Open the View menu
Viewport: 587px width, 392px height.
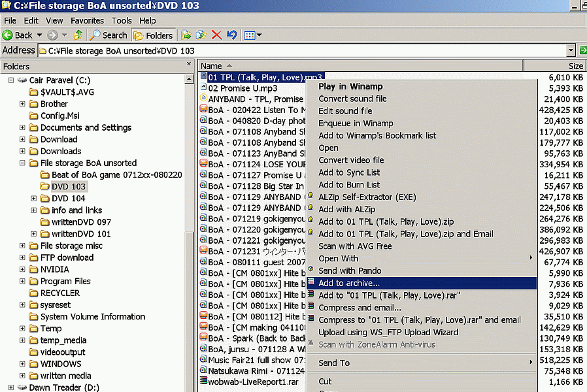click(54, 20)
